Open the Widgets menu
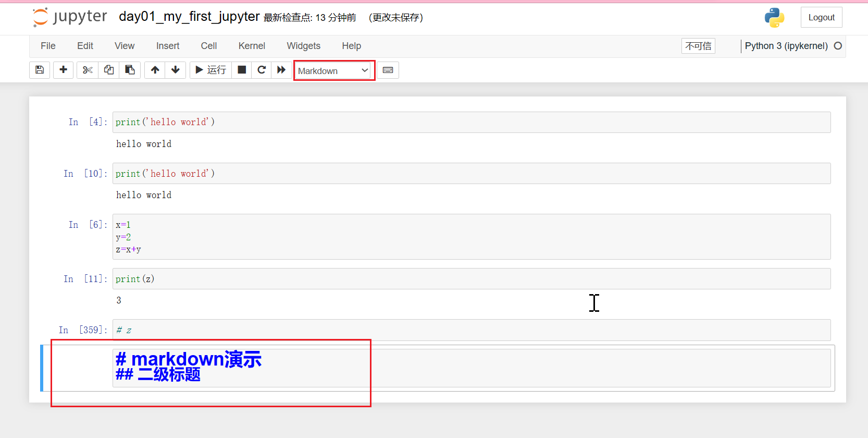This screenshot has width=868, height=438. tap(303, 46)
